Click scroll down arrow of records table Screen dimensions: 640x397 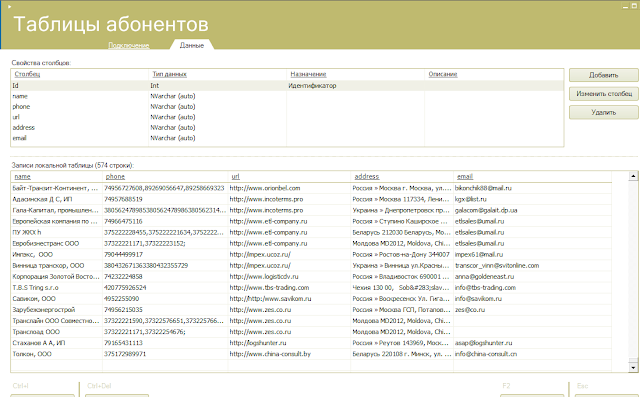click(633, 368)
